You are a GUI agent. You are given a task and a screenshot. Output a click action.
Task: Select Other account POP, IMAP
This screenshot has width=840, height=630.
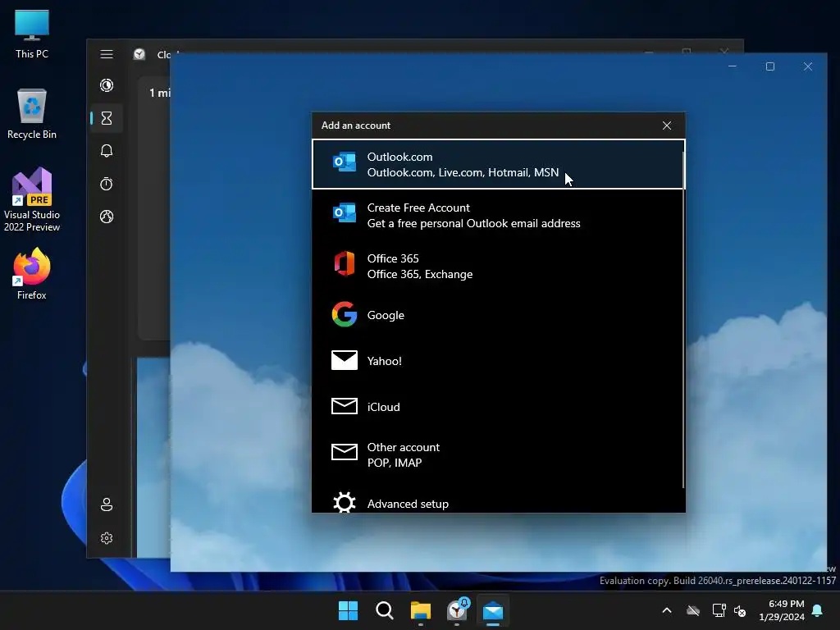498,454
